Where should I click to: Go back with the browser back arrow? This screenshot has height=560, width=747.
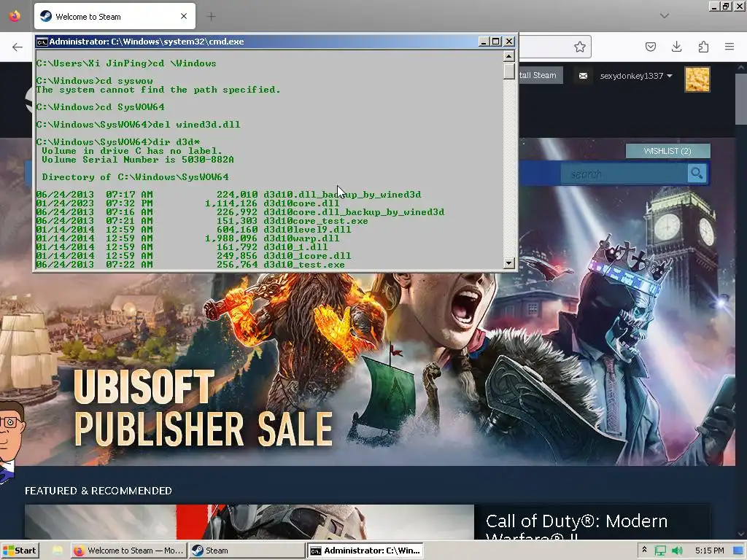point(18,47)
